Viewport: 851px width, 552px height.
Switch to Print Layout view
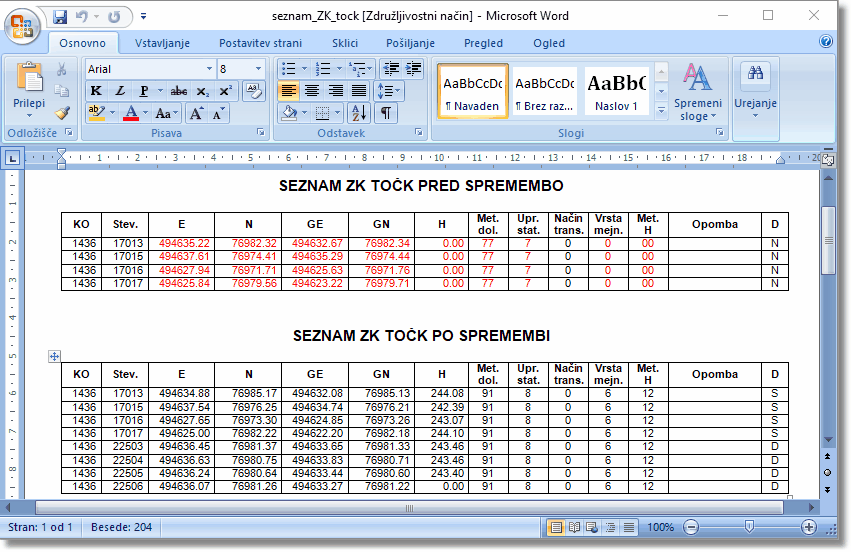pyautogui.click(x=556, y=527)
